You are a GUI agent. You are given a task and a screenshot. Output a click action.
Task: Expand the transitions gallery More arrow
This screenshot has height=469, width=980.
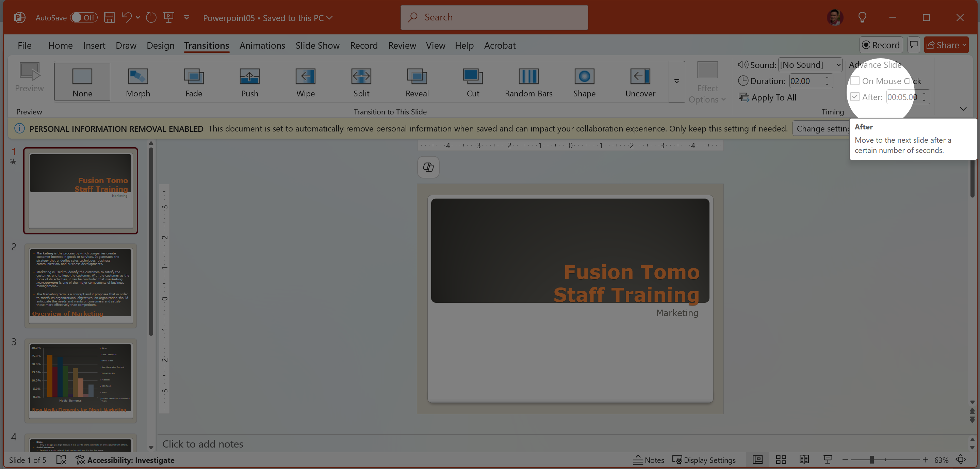click(x=676, y=81)
